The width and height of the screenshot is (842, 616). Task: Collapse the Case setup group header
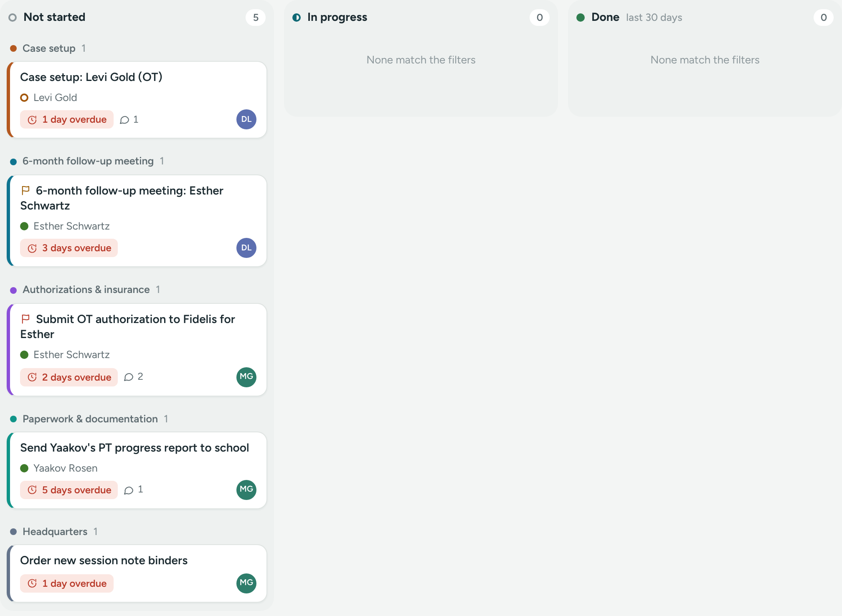coord(49,48)
